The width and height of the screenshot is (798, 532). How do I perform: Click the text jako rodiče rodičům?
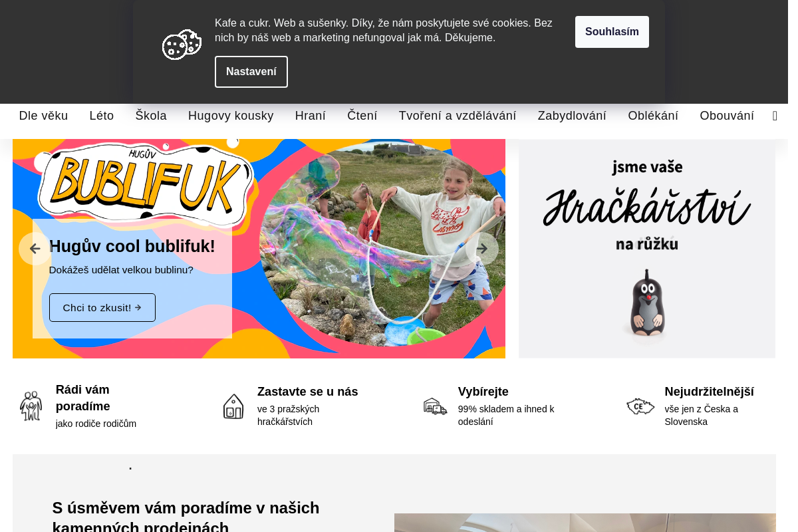point(96,424)
